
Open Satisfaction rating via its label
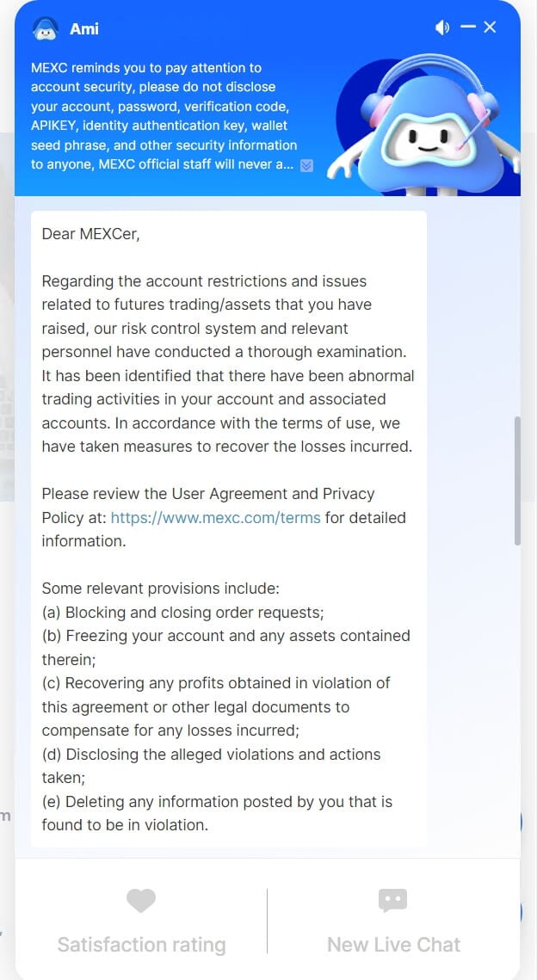141,945
